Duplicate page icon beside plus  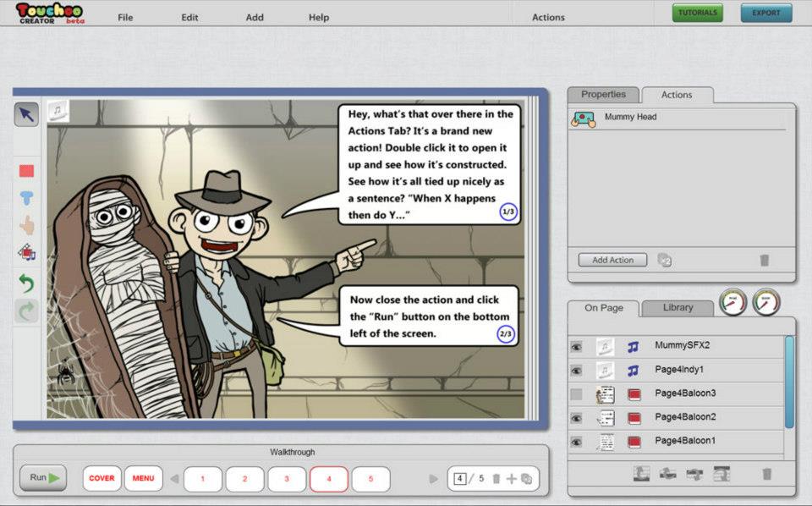click(x=527, y=479)
